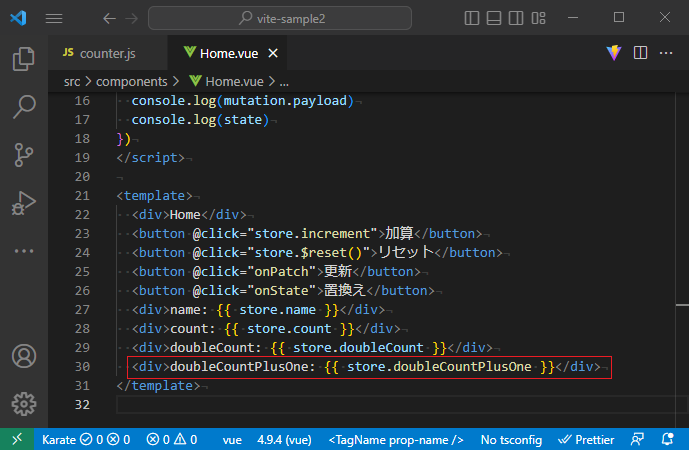Click the Vite extension icon in editor toolbar
This screenshot has height=450, width=689.
pyautogui.click(x=614, y=53)
